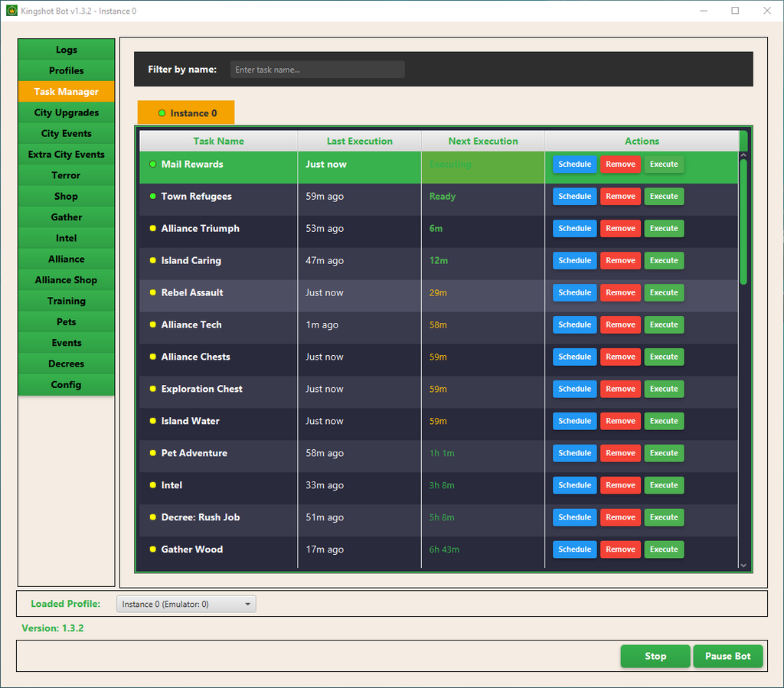
Task: Click the green status dot beside Town Refugees
Action: tap(152, 197)
